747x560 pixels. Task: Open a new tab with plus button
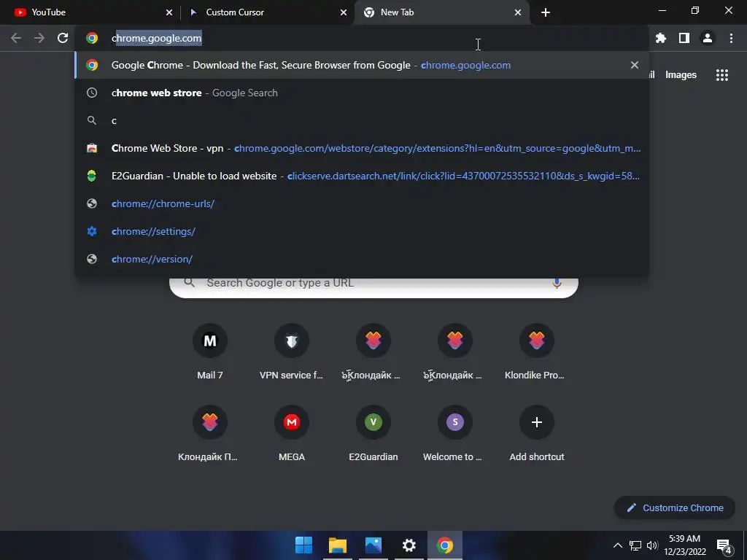point(546,12)
